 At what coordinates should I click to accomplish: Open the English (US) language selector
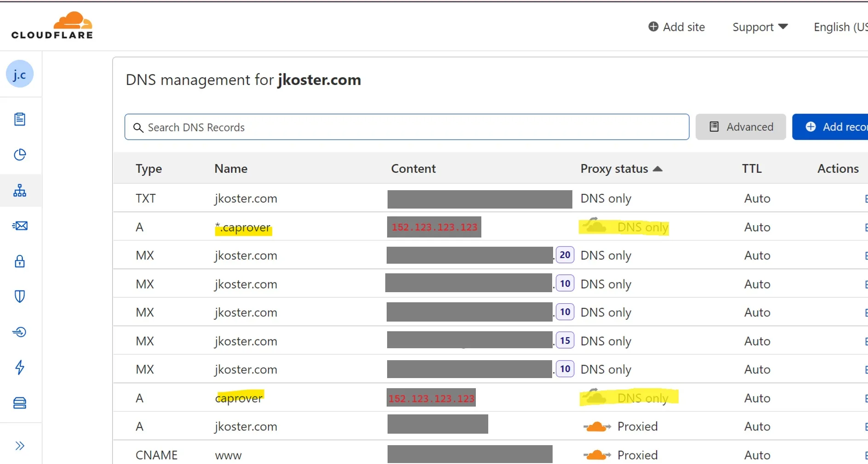pyautogui.click(x=840, y=27)
